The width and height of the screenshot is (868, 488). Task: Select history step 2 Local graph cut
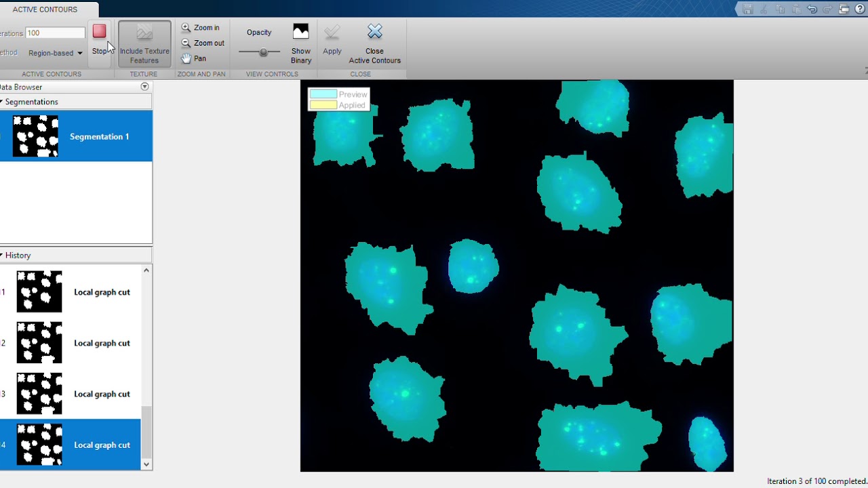point(71,343)
